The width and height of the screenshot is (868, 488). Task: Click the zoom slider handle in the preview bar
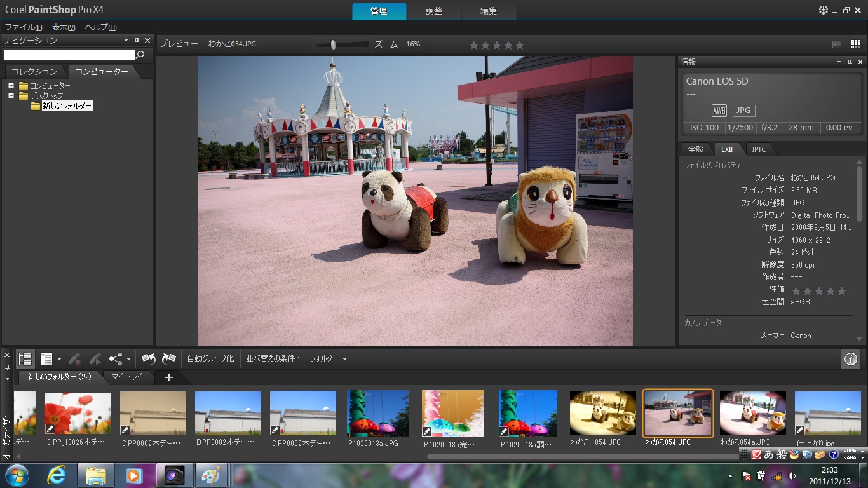(333, 44)
